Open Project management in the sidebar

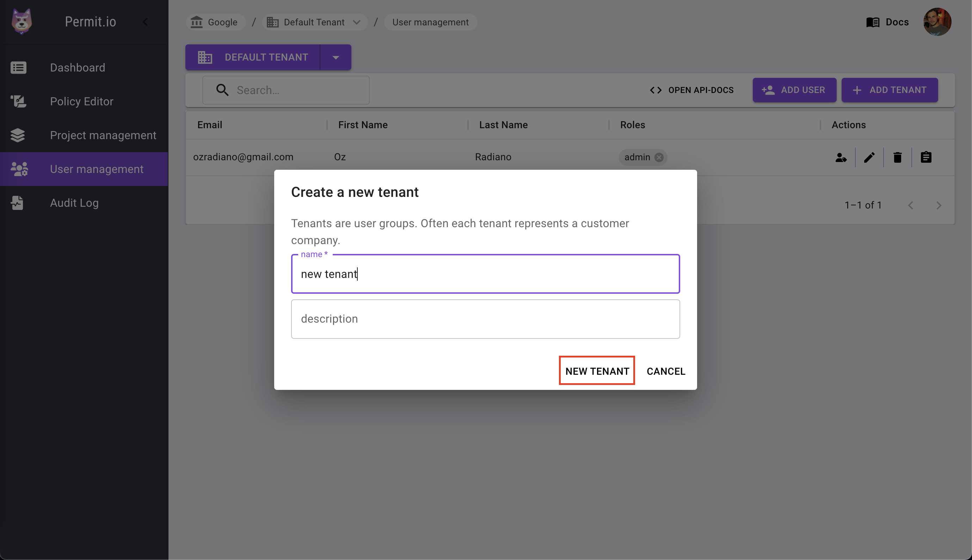[103, 135]
